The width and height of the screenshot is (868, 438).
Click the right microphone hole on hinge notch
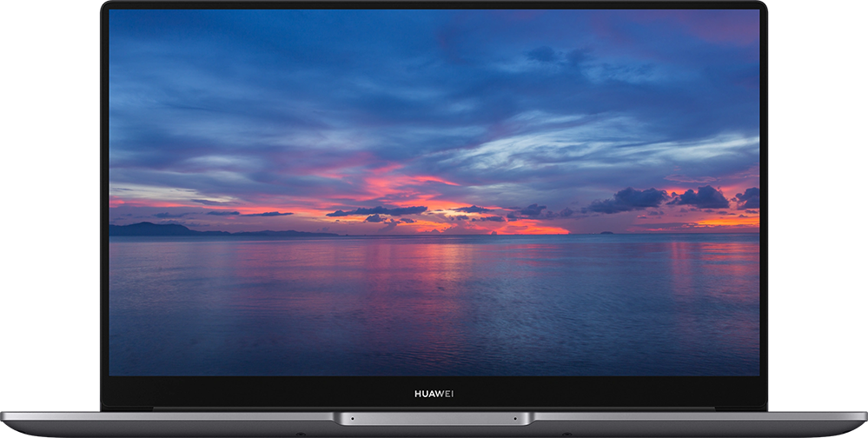517,419
